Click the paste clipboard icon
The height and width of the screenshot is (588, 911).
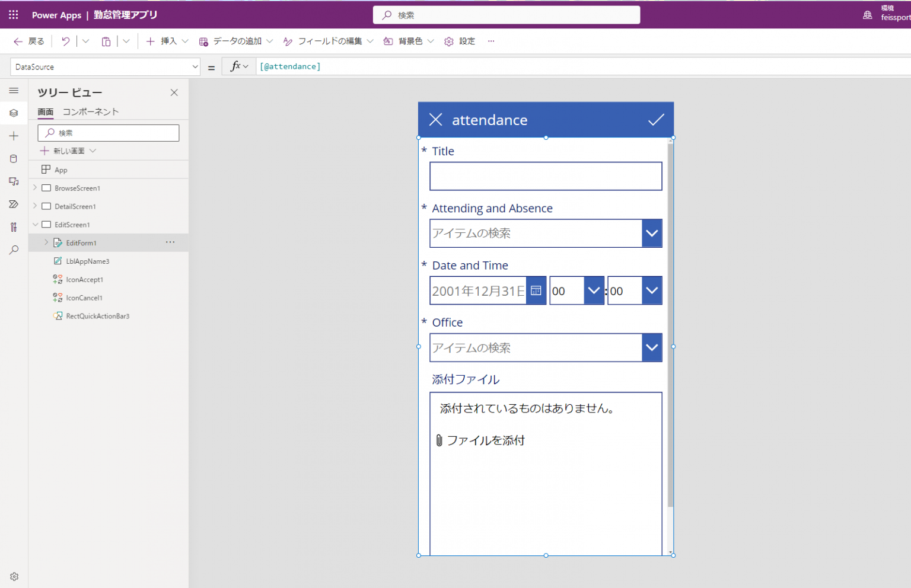click(x=106, y=41)
